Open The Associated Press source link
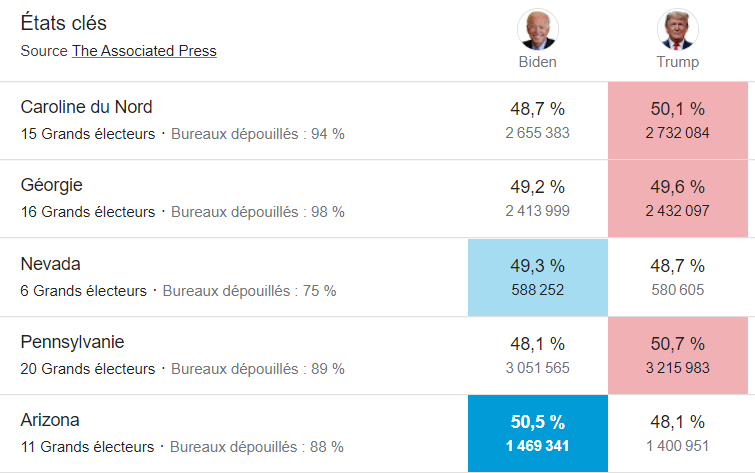 [144, 51]
